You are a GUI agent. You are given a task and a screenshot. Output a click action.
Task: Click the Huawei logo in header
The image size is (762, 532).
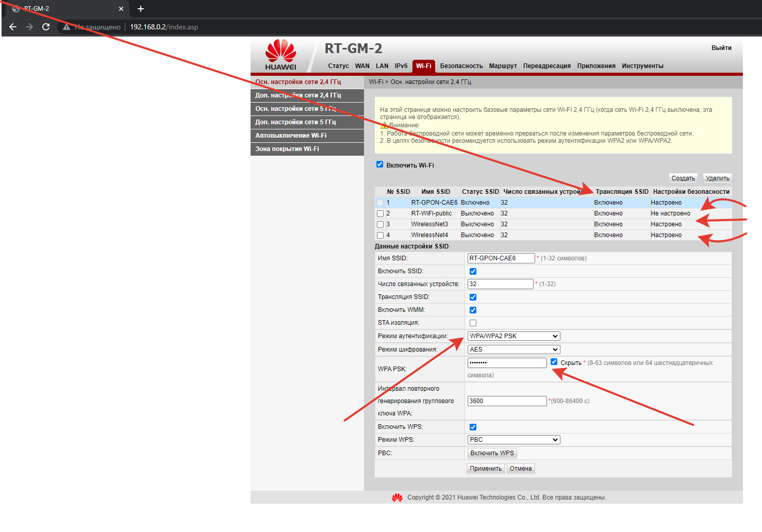(280, 55)
